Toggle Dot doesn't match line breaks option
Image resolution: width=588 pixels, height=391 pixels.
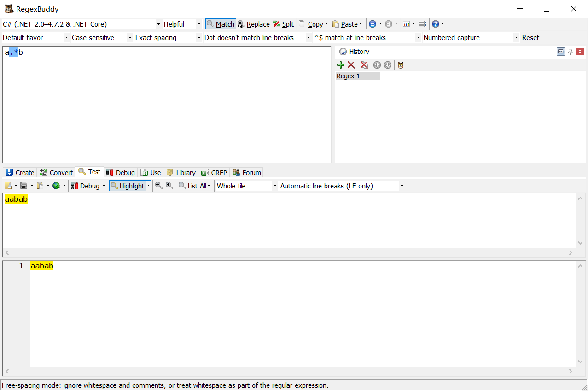click(x=257, y=37)
